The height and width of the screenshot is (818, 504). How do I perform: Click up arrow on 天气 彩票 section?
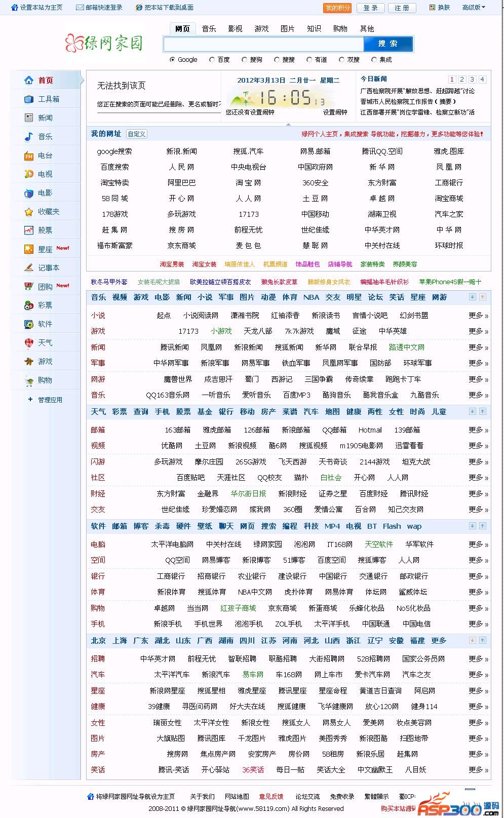[483, 411]
